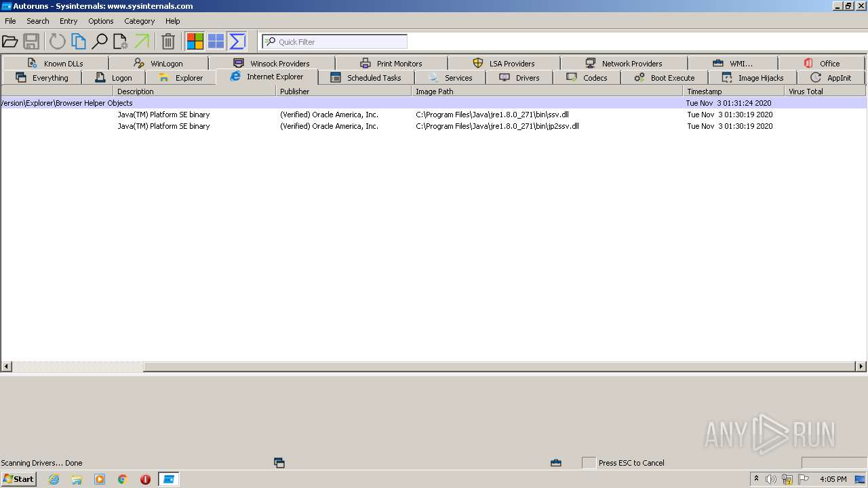Click the Open file toolbar icon
868x488 pixels.
[x=10, y=41]
